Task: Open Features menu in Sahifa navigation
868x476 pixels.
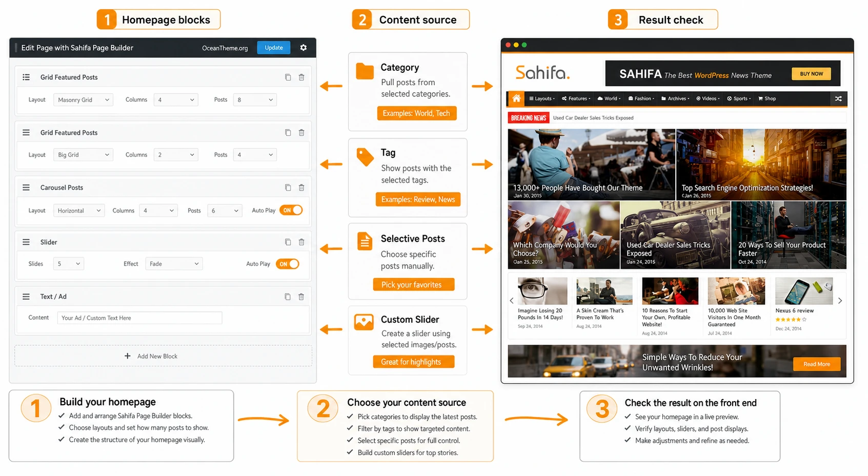Action: [576, 98]
